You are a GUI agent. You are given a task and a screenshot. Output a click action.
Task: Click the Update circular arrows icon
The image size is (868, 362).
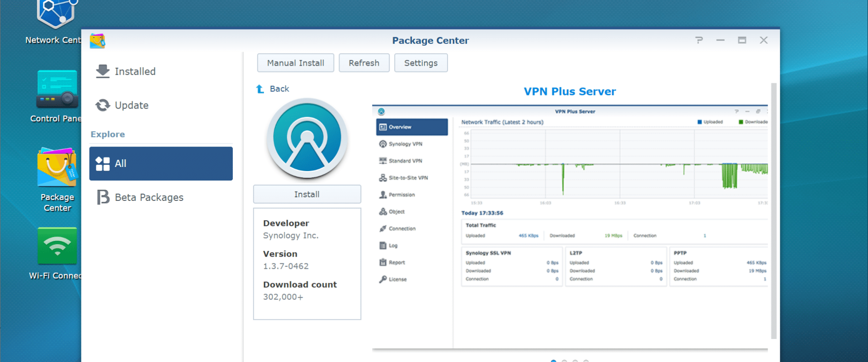click(x=103, y=105)
